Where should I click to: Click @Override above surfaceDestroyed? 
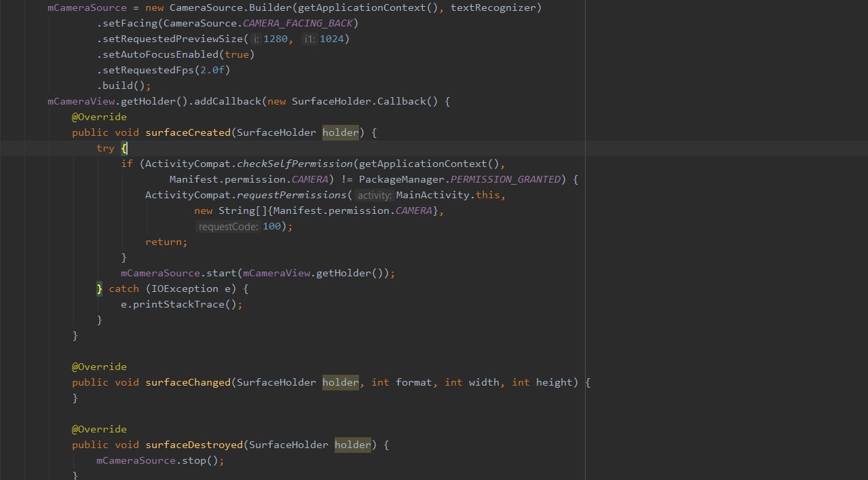[99, 429]
